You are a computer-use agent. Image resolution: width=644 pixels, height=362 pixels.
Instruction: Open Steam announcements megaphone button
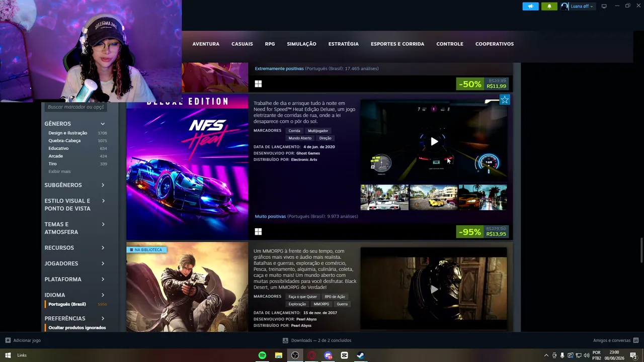click(530, 6)
